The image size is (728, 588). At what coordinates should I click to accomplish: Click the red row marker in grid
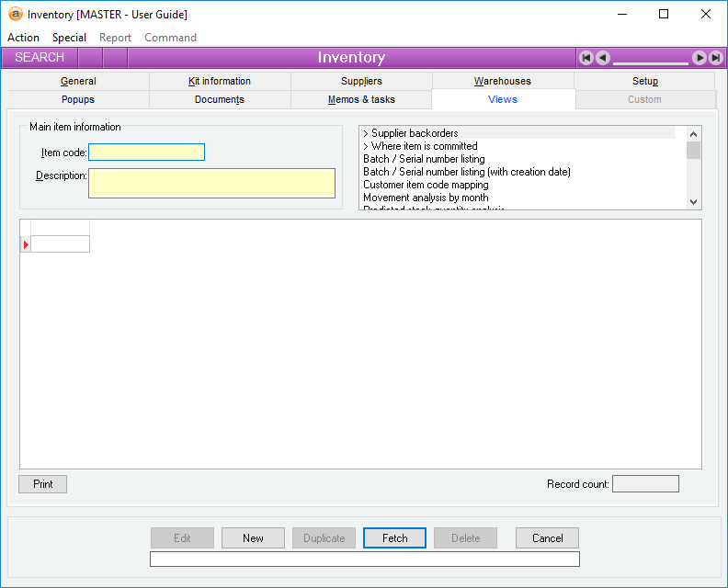pyautogui.click(x=26, y=244)
